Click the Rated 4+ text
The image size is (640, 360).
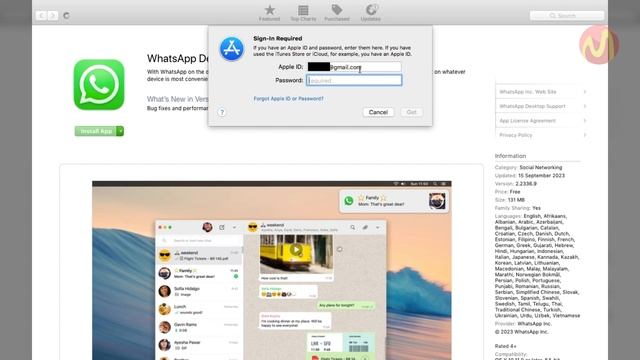(x=505, y=346)
